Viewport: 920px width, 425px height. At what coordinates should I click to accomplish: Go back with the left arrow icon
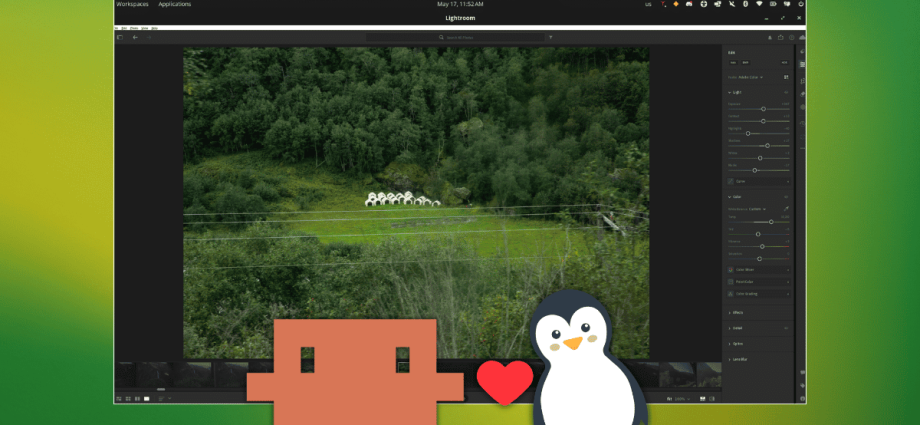click(135, 38)
